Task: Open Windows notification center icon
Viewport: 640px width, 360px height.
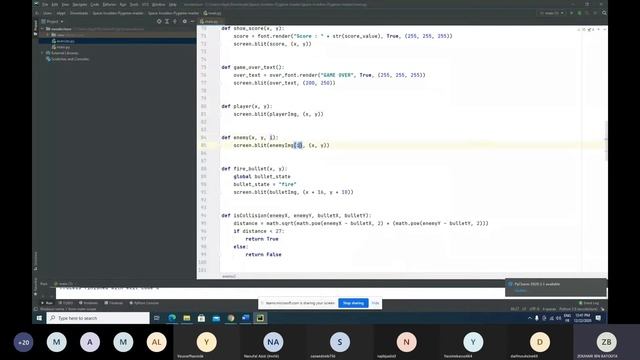Action: pos(598,318)
